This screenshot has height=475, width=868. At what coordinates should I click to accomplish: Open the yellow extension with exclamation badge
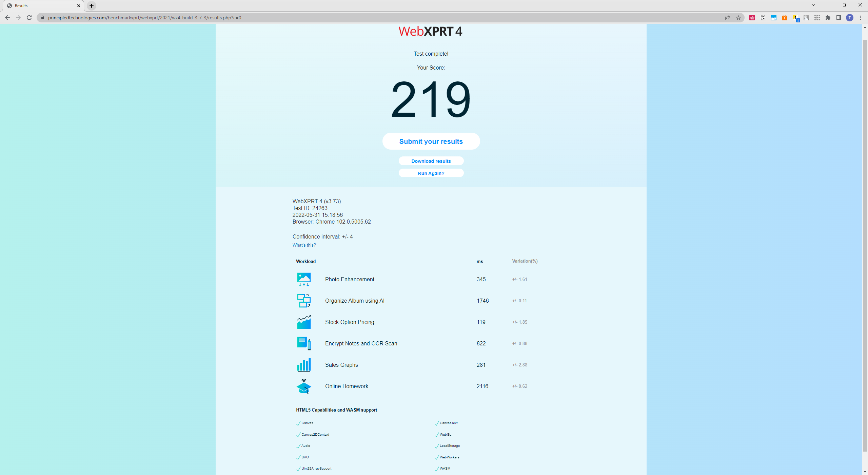pyautogui.click(x=796, y=18)
